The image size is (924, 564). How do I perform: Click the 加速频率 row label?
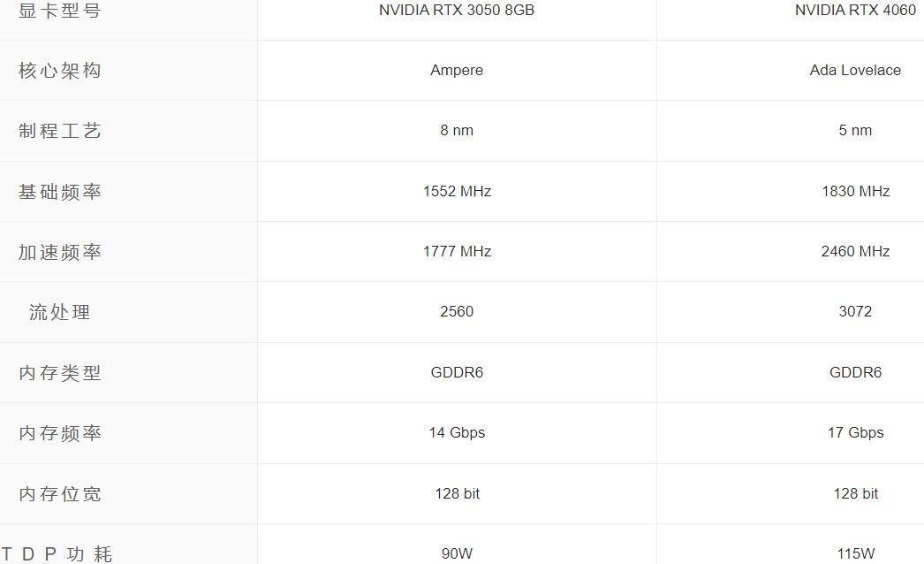coord(60,252)
